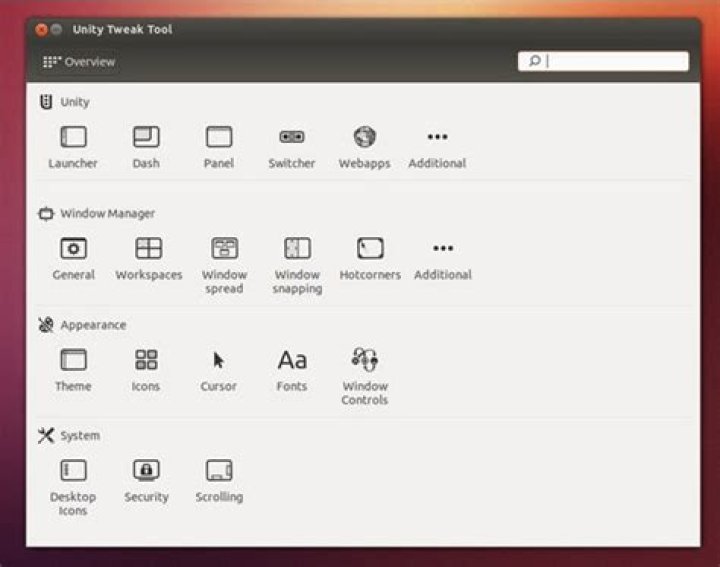Open the Panel settings icon
Screen dimensions: 720x567
(x=219, y=137)
